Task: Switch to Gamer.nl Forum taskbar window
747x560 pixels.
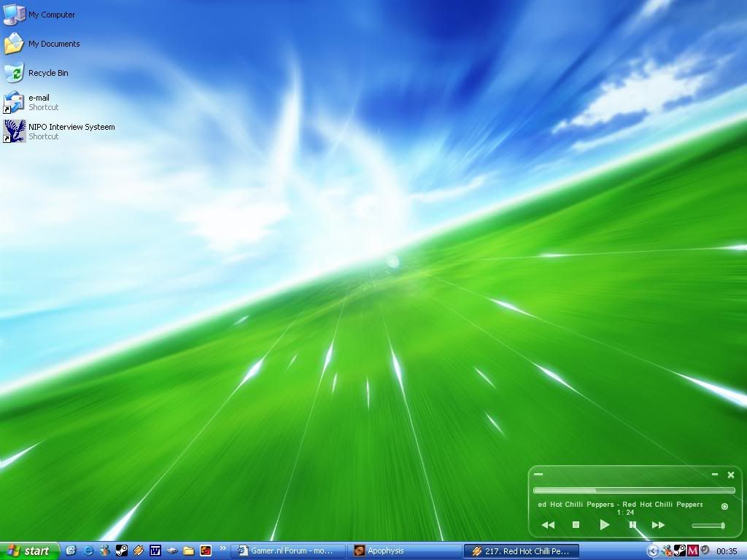Action: (287, 551)
